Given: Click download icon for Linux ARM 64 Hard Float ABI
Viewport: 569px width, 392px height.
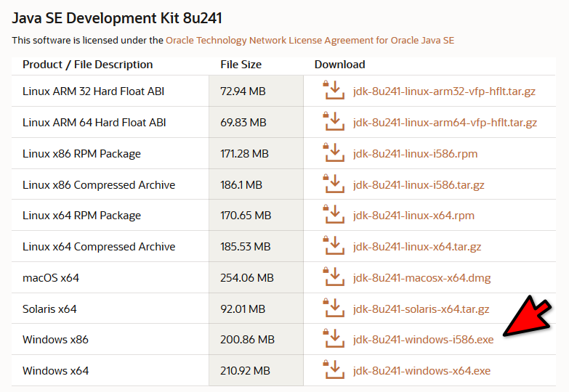Looking at the screenshot, I should [334, 121].
